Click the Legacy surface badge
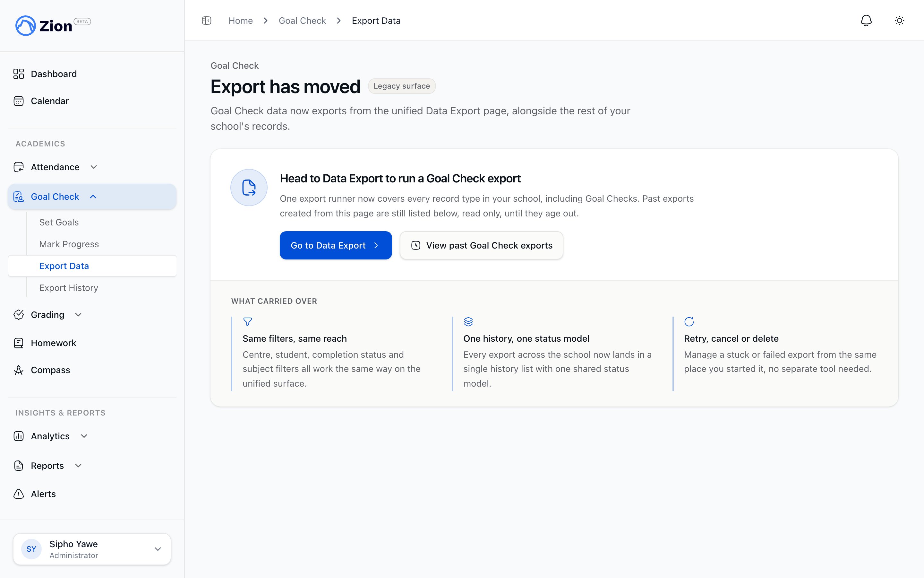This screenshot has height=578, width=924. (402, 86)
